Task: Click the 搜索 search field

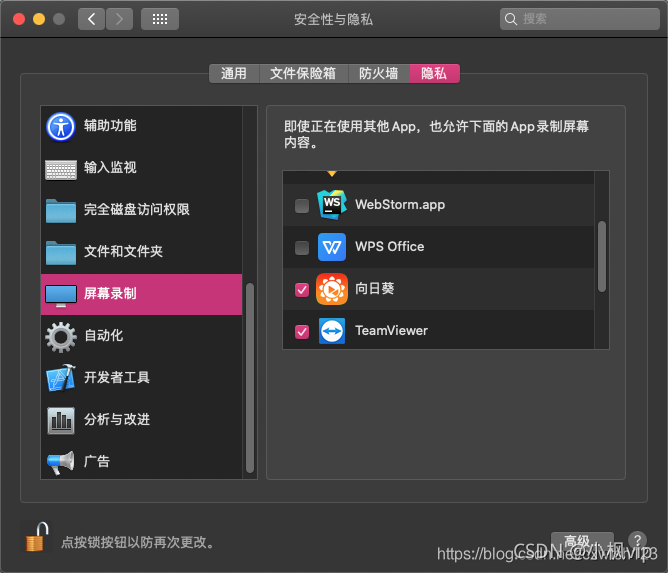Action: (579, 19)
